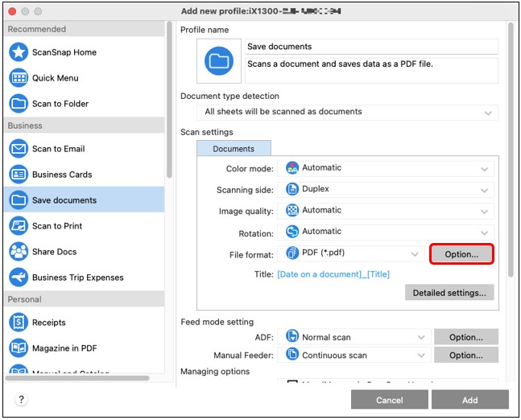
Task: Pick the Magazine in PDF book icon
Action: [x=19, y=348]
